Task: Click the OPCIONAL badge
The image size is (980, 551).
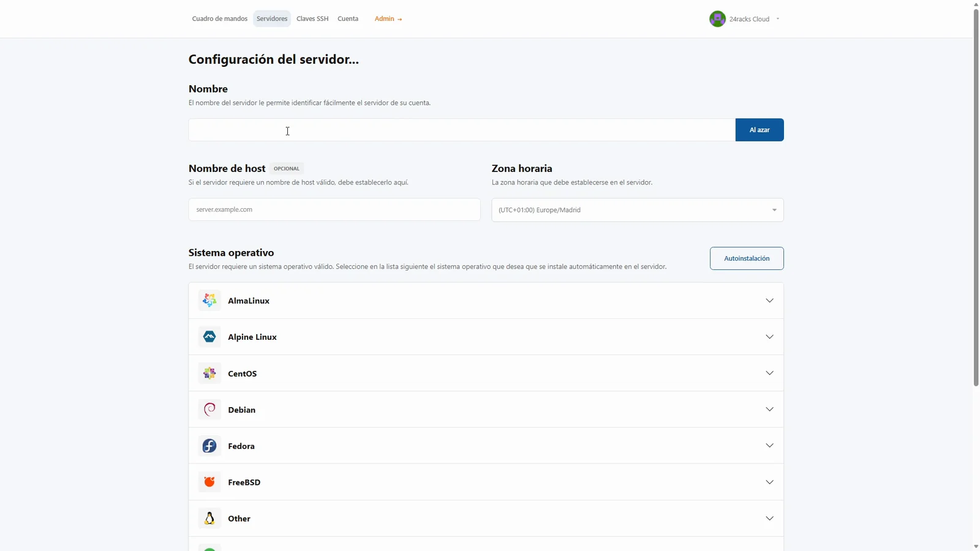Action: (x=287, y=168)
